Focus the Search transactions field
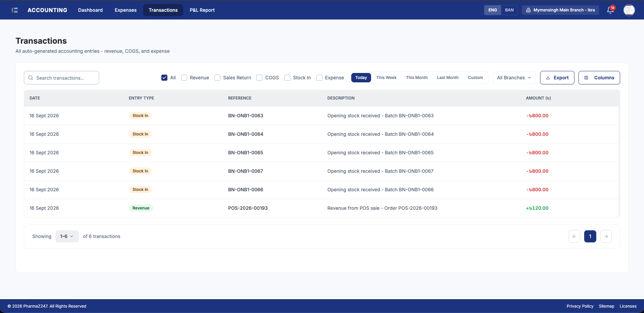 coord(62,78)
